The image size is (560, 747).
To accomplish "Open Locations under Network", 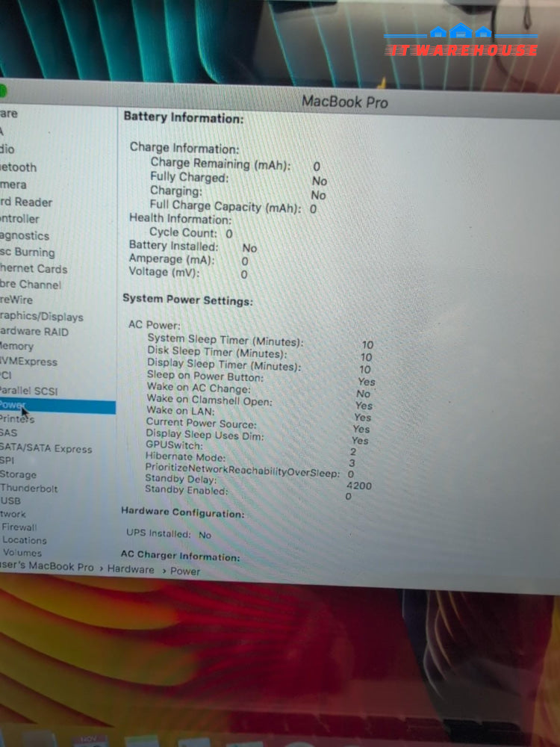I will point(25,540).
